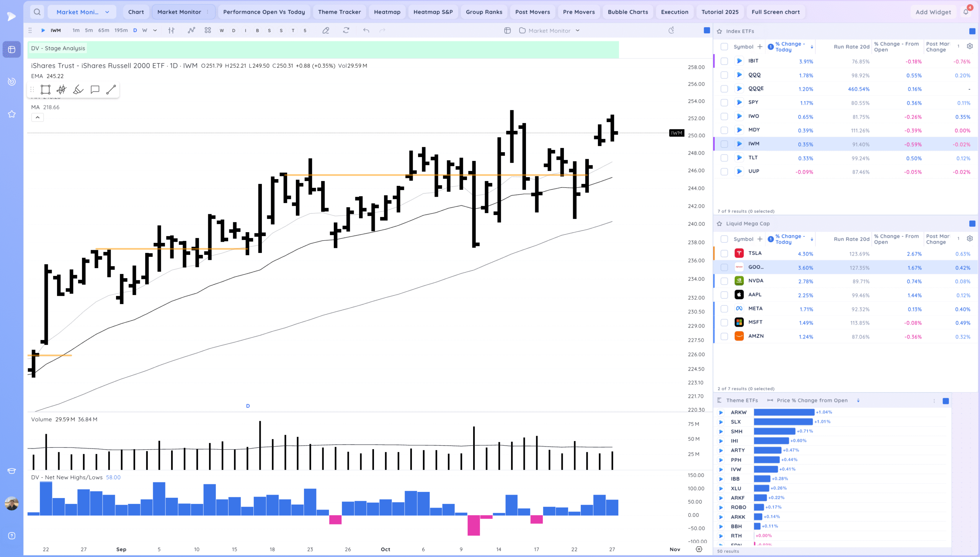Tick the TSLA row checkbox
Image resolution: width=980 pixels, height=557 pixels.
(x=724, y=254)
